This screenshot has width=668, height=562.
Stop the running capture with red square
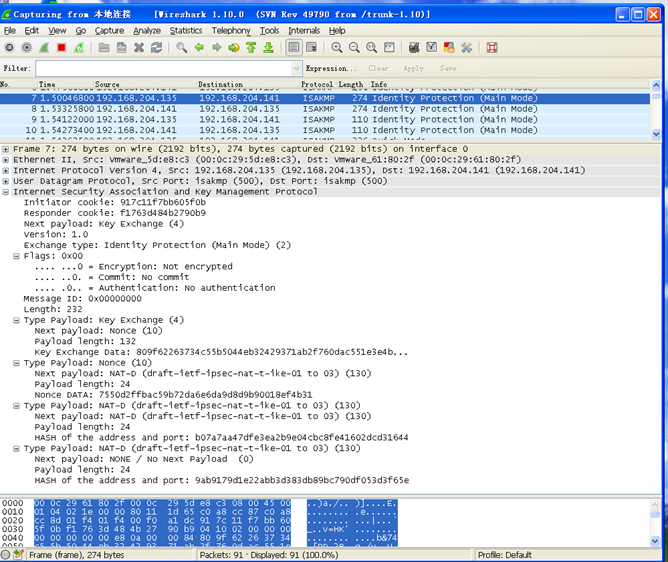coord(61,47)
